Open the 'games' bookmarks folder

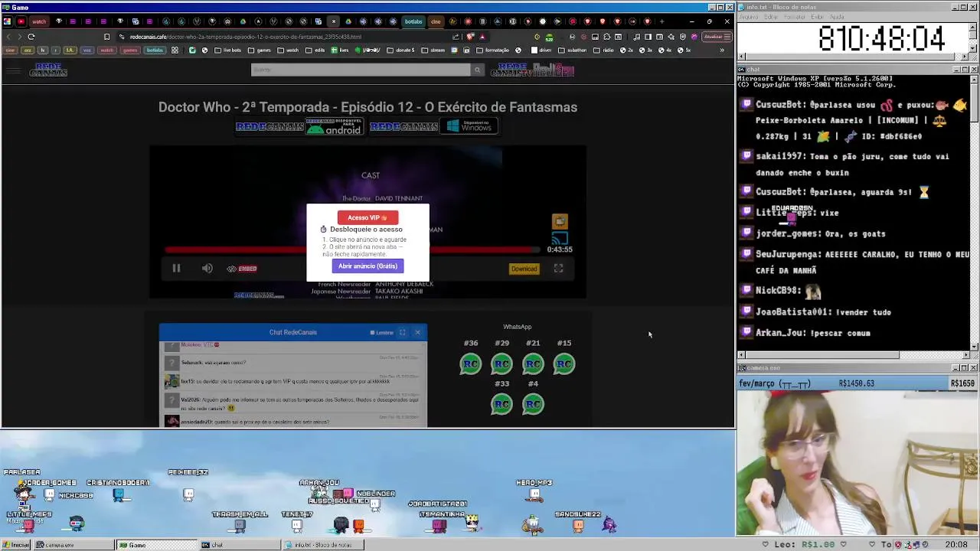tap(260, 51)
